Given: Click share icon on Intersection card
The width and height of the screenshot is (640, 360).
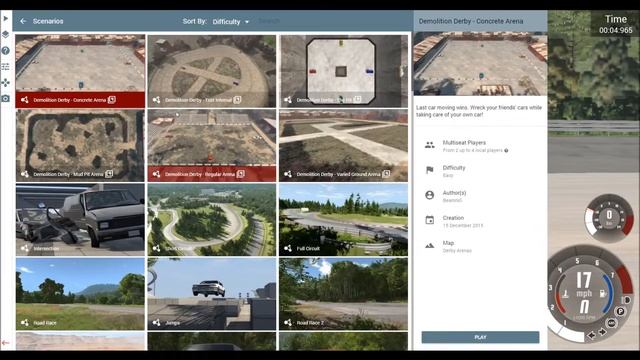Looking at the screenshot, I should tap(24, 249).
